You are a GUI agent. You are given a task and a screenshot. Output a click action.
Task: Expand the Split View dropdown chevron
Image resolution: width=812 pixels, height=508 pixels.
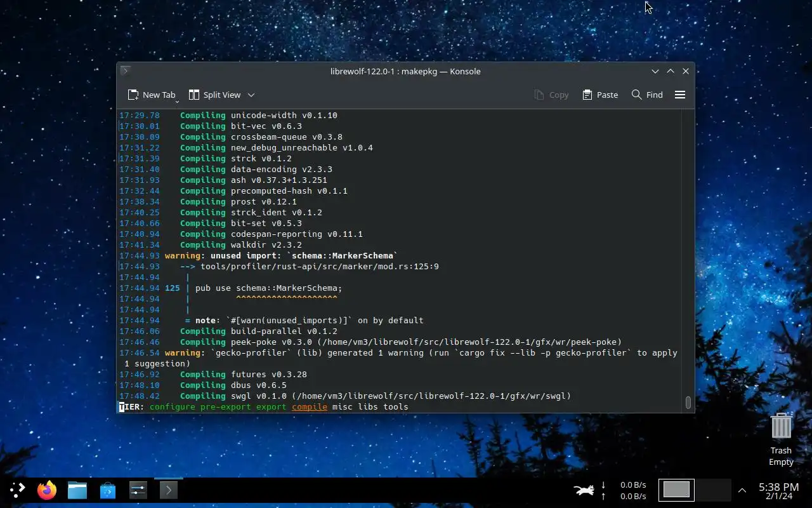click(251, 95)
